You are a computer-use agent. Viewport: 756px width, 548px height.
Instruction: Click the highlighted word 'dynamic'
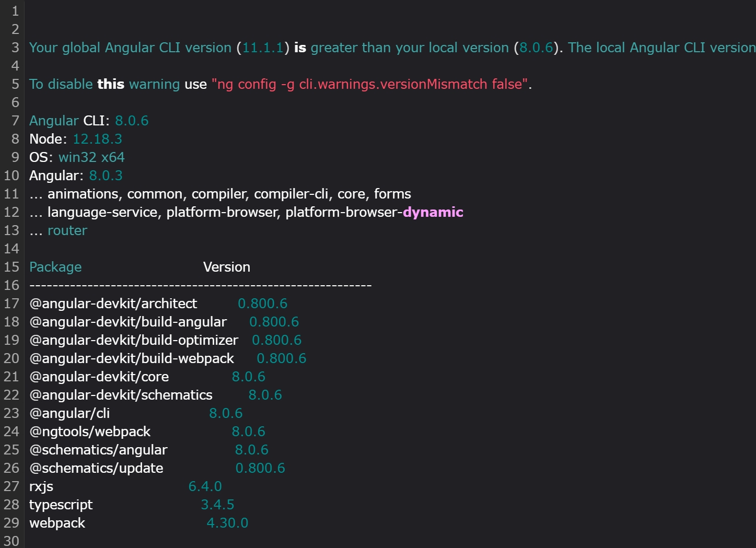tap(433, 212)
